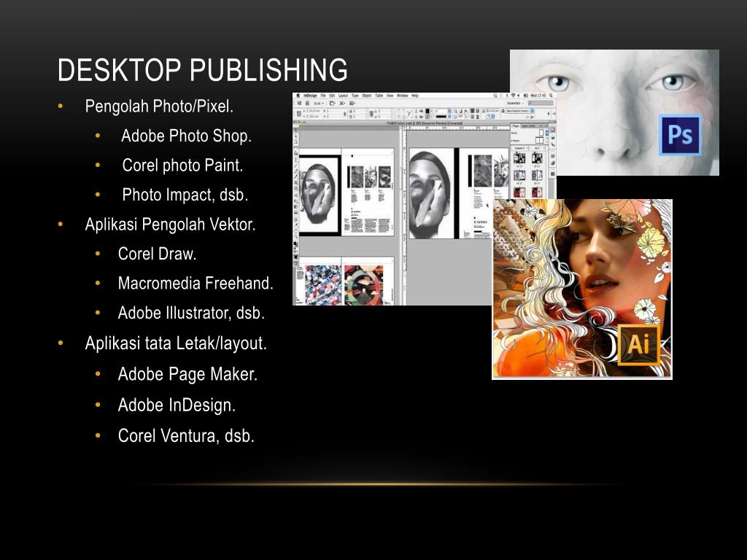The image size is (747, 560).
Task: Select the Type tool in InDesign toolbox
Action: point(296,160)
